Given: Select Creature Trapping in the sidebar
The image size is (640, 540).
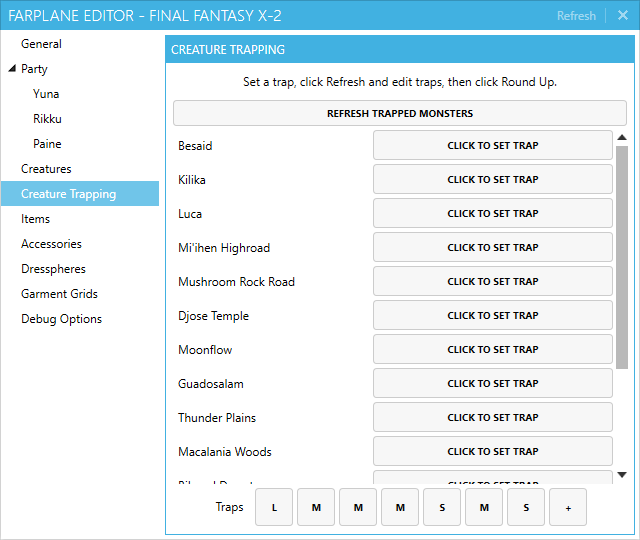Looking at the screenshot, I should [x=80, y=193].
